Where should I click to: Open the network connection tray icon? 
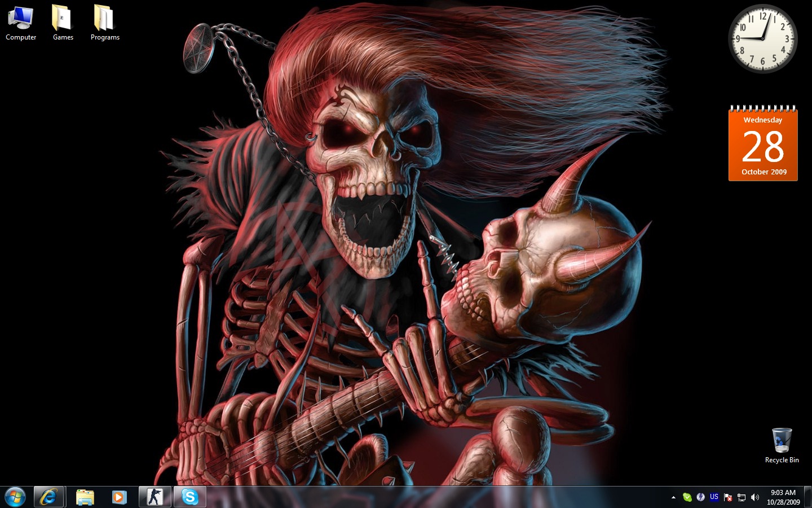coord(742,497)
